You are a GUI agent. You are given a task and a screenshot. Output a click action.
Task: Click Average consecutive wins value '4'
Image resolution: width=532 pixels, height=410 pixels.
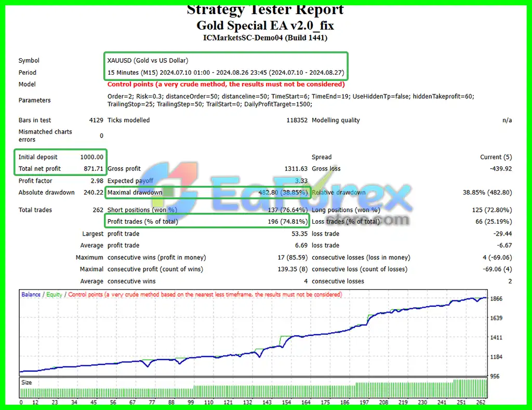click(x=305, y=281)
